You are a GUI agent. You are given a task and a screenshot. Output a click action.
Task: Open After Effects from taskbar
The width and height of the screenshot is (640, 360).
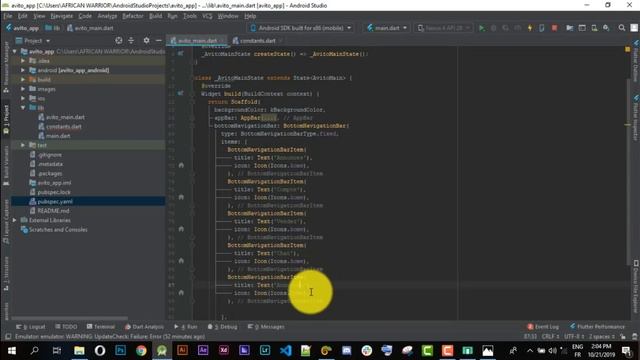click(203, 350)
